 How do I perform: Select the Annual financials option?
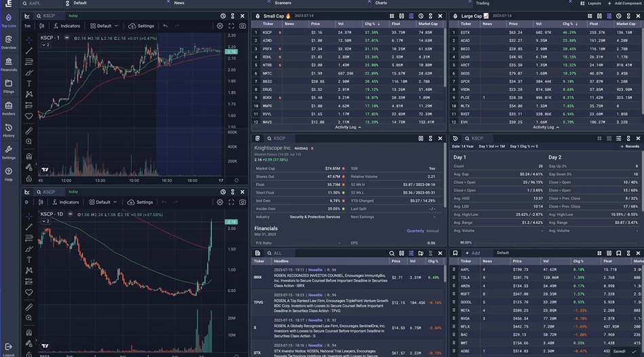pyautogui.click(x=432, y=231)
